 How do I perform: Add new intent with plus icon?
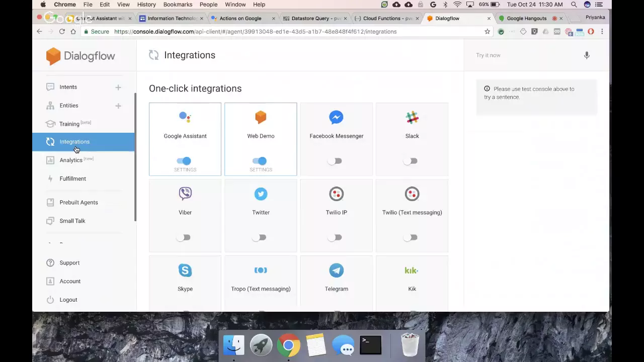tap(118, 87)
